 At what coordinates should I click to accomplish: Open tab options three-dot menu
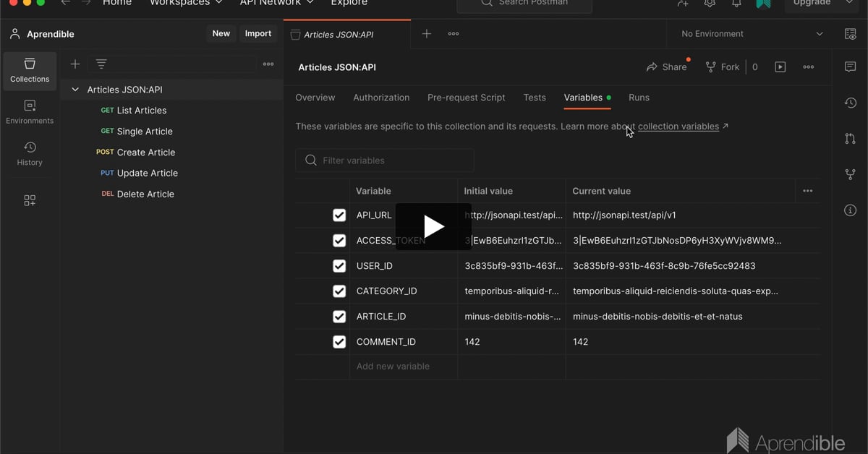coord(454,34)
